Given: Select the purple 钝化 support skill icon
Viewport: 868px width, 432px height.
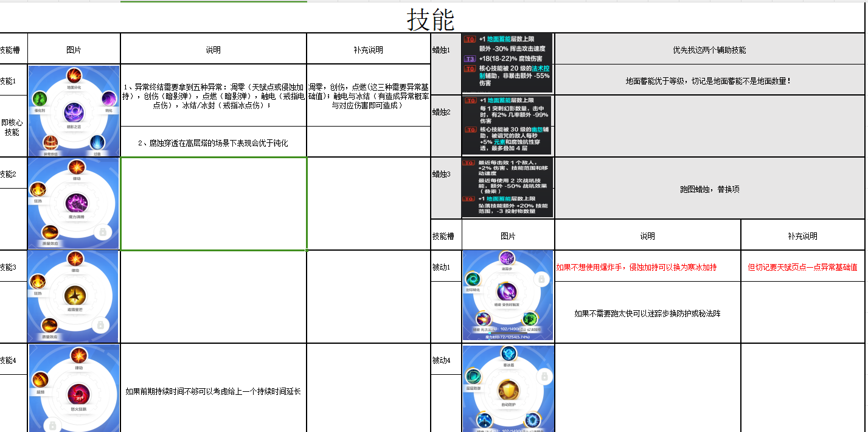Looking at the screenshot, I should pos(109,99).
